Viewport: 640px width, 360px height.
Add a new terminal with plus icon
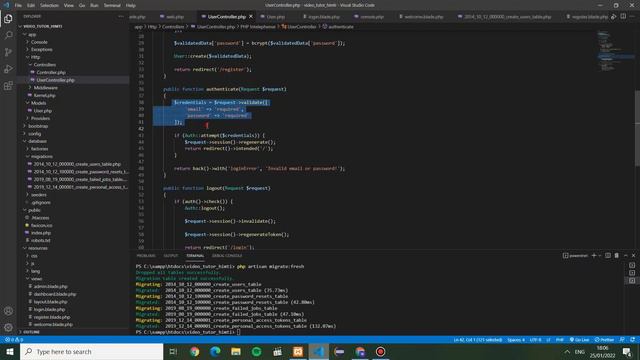tap(594, 256)
